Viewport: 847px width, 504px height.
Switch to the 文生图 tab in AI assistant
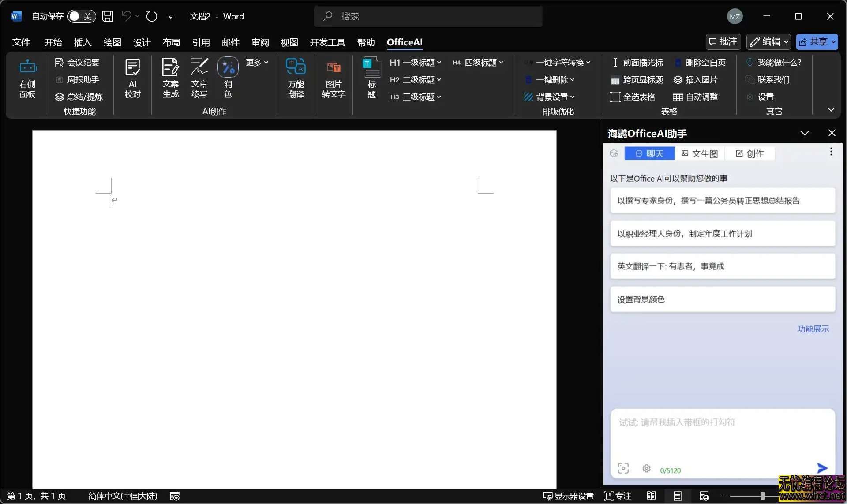(701, 153)
